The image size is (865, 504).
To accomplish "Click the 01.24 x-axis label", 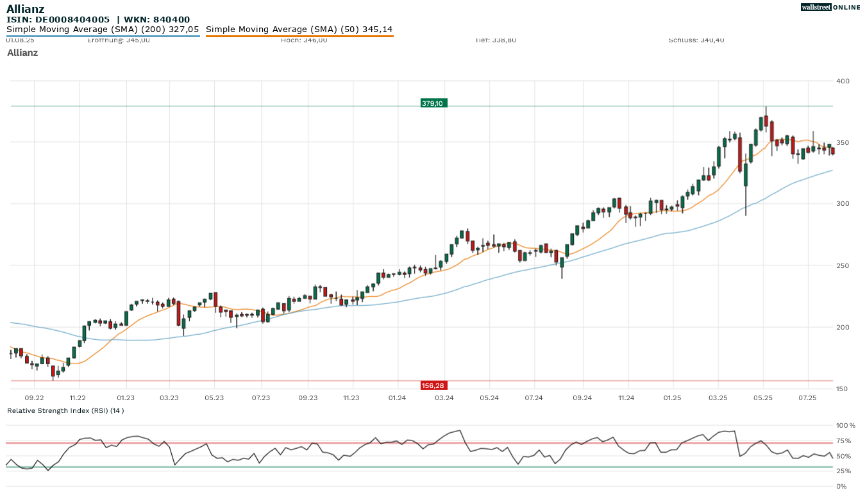I will pos(398,398).
